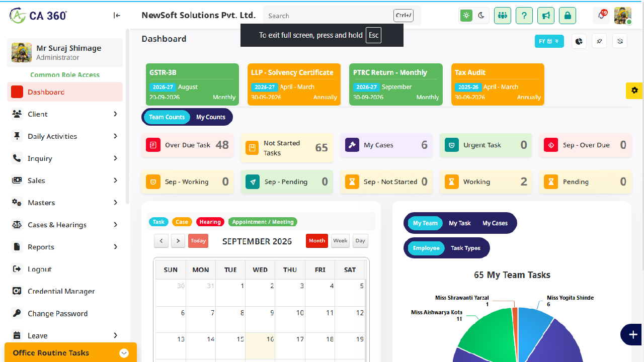This screenshot has width=644, height=362.
Task: Select the Team Counts toggle
Action: pos(167,117)
